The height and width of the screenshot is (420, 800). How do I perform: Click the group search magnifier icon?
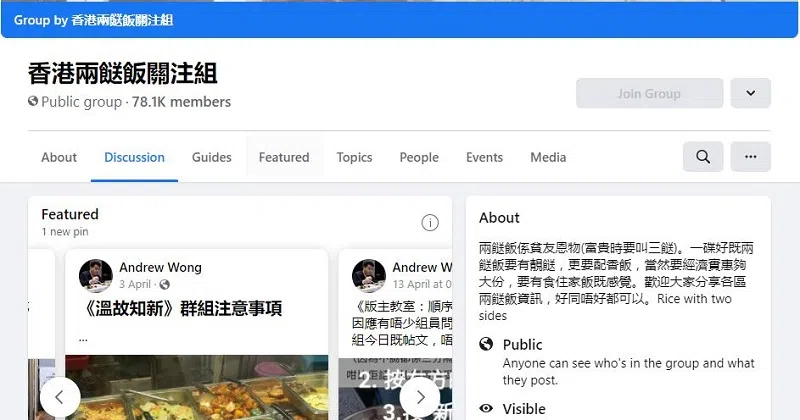[x=703, y=157]
